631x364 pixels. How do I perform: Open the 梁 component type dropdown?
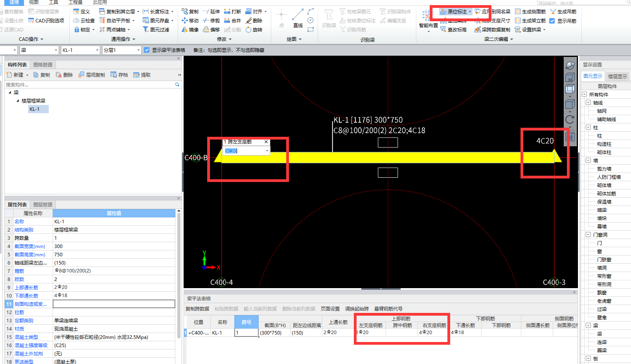tap(56, 50)
